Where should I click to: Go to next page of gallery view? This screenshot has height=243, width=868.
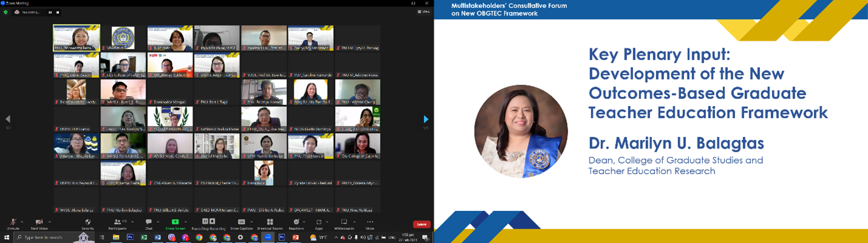pyautogui.click(x=426, y=119)
